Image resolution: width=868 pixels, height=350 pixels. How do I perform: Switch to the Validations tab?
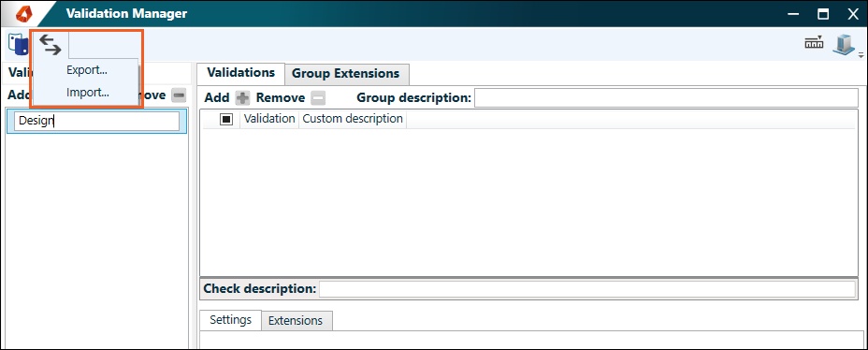click(240, 73)
